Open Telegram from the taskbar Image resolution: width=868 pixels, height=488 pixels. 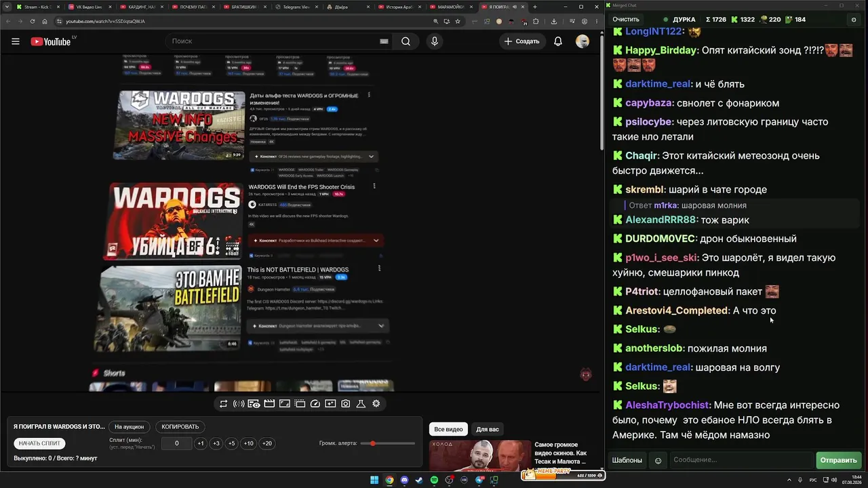[479, 481]
